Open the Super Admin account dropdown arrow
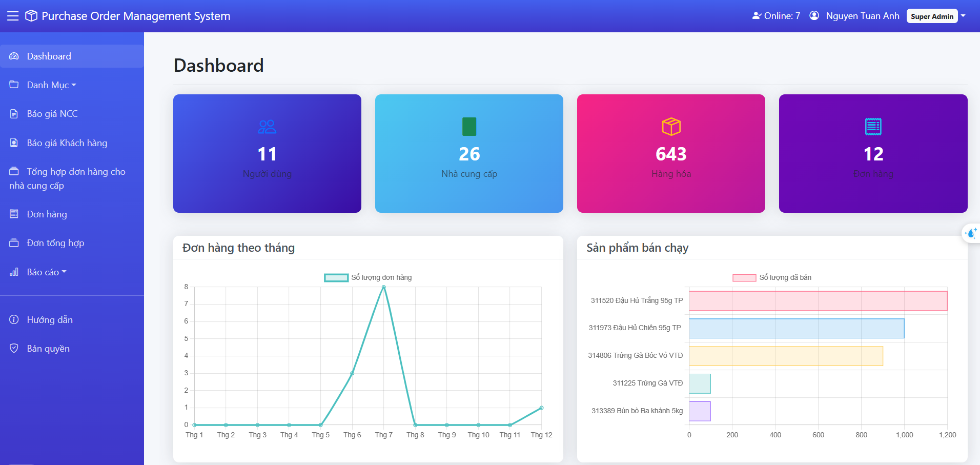 click(x=963, y=16)
